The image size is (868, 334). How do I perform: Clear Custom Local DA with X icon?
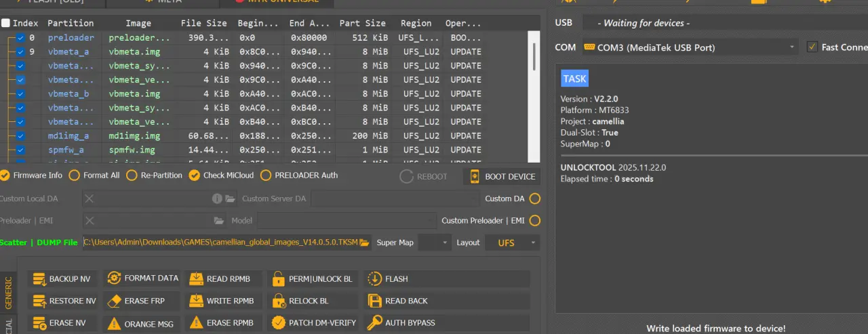click(x=90, y=199)
